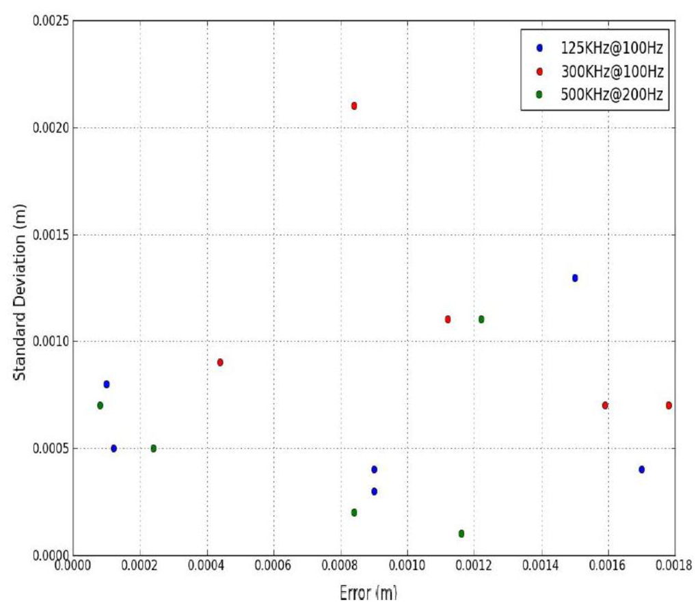The width and height of the screenshot is (700, 607).
Task: Click the rightmost blue data point
Action: coord(641,470)
